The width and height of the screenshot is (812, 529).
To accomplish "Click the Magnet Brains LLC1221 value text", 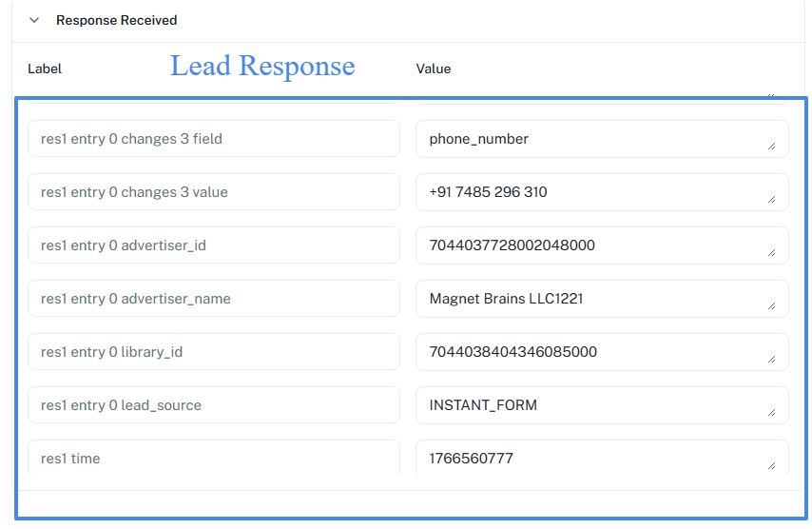I will point(506,299).
